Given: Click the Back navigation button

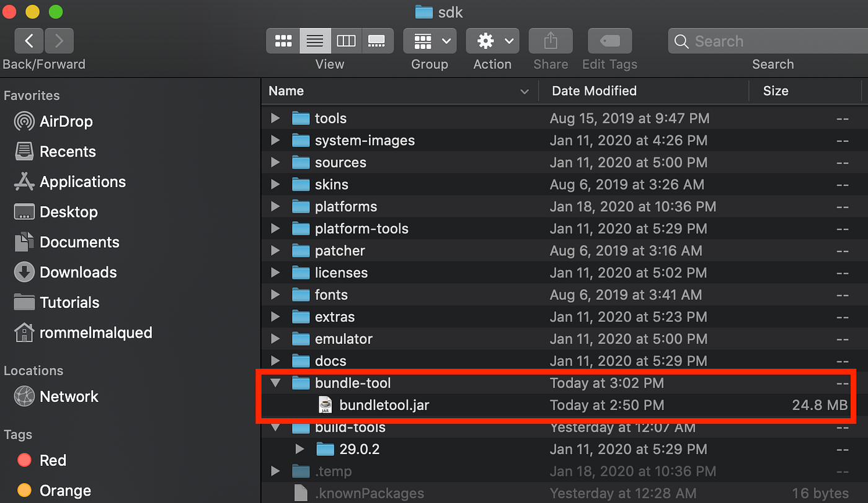Looking at the screenshot, I should 29,40.
